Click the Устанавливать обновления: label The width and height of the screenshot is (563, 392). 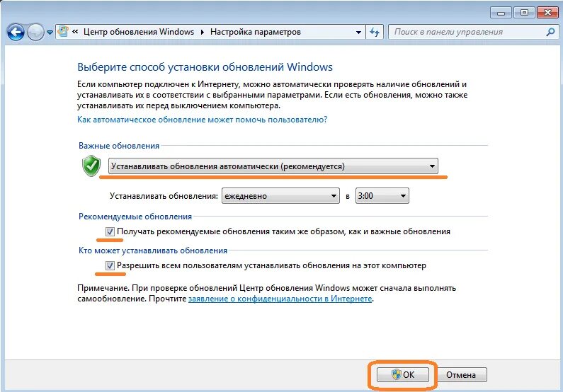coord(164,196)
